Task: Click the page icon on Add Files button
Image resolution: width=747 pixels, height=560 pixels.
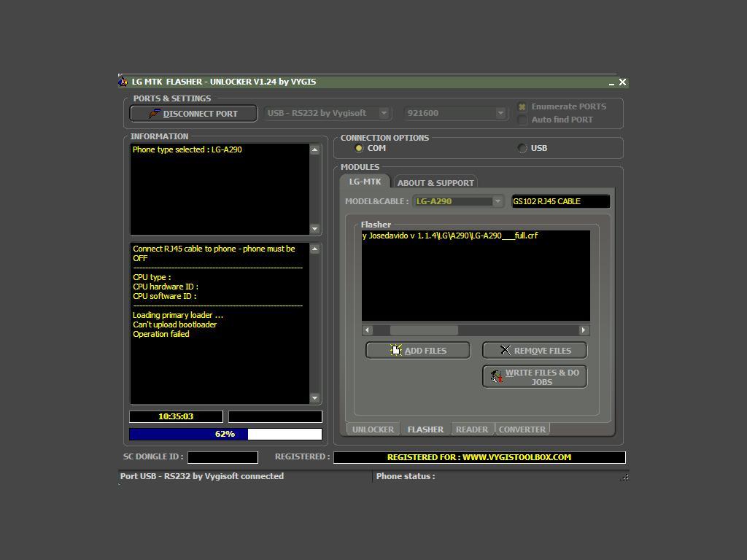Action: [x=396, y=351]
